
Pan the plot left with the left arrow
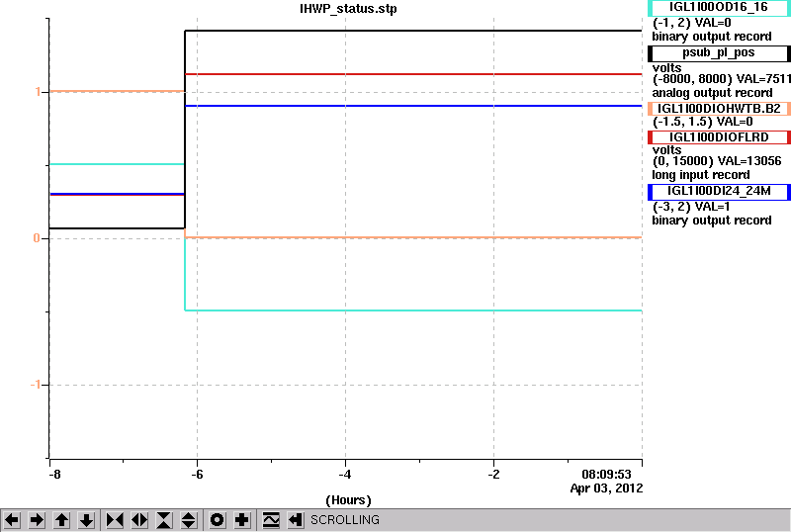tap(12, 520)
